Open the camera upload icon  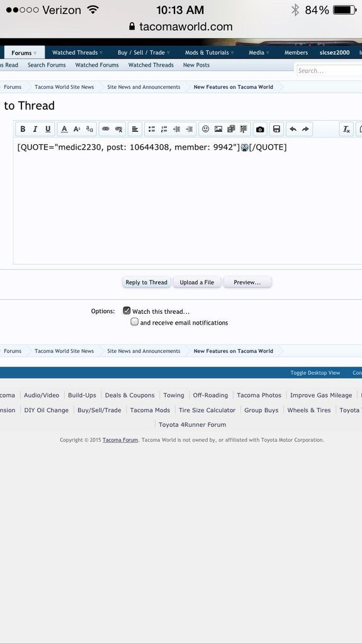[260, 129]
